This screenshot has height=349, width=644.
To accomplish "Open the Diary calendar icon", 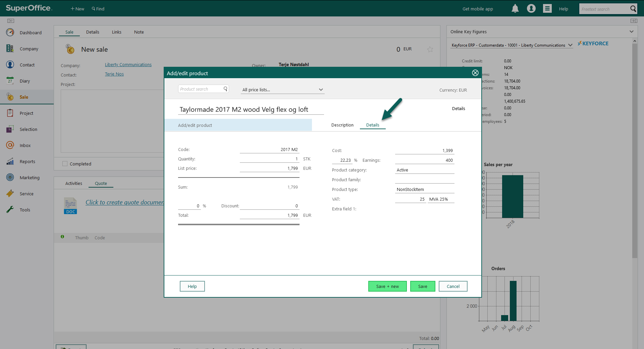I will click(x=10, y=81).
